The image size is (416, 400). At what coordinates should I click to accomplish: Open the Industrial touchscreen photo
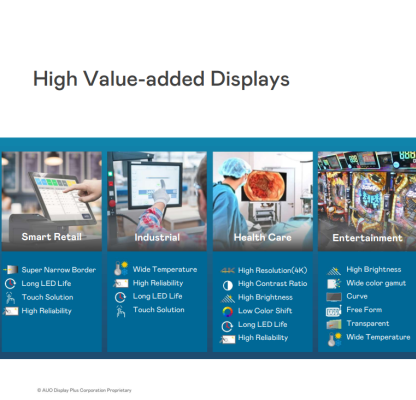(157, 201)
